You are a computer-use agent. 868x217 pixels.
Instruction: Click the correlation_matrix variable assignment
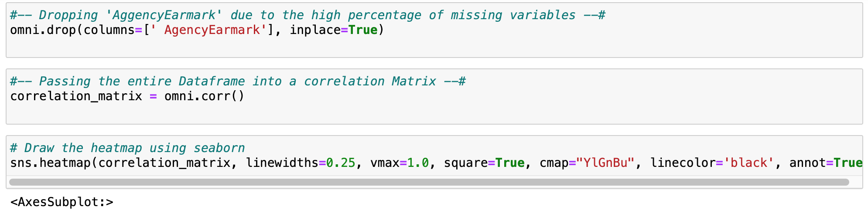click(x=76, y=96)
